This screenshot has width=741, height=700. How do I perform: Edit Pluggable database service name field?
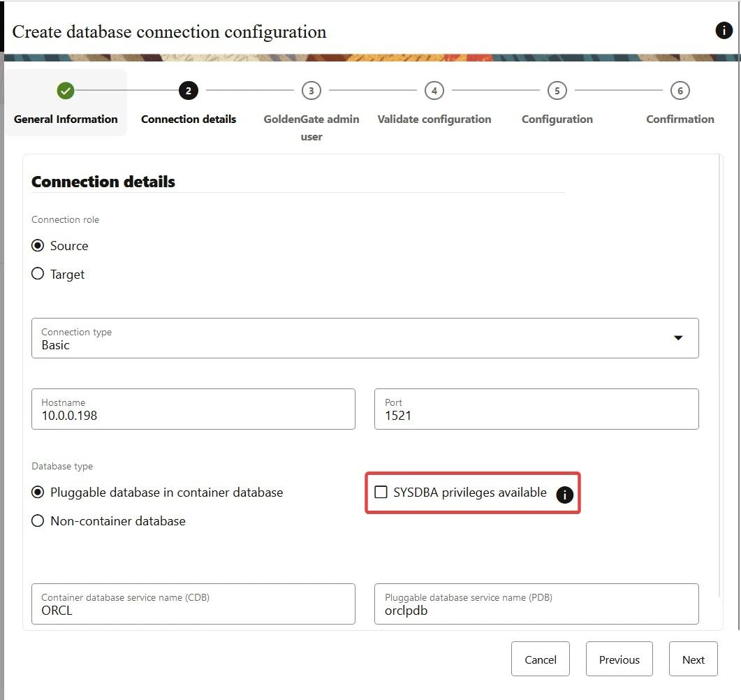pos(536,604)
